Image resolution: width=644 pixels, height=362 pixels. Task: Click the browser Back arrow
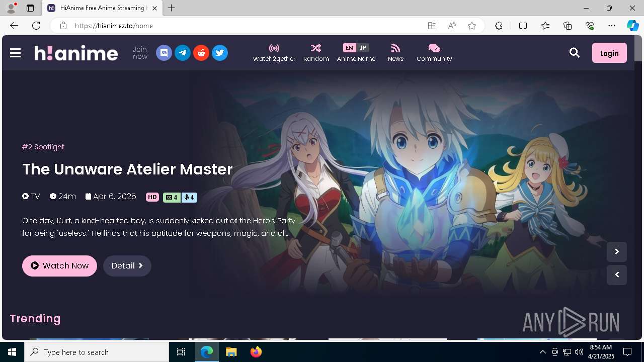pyautogui.click(x=14, y=26)
